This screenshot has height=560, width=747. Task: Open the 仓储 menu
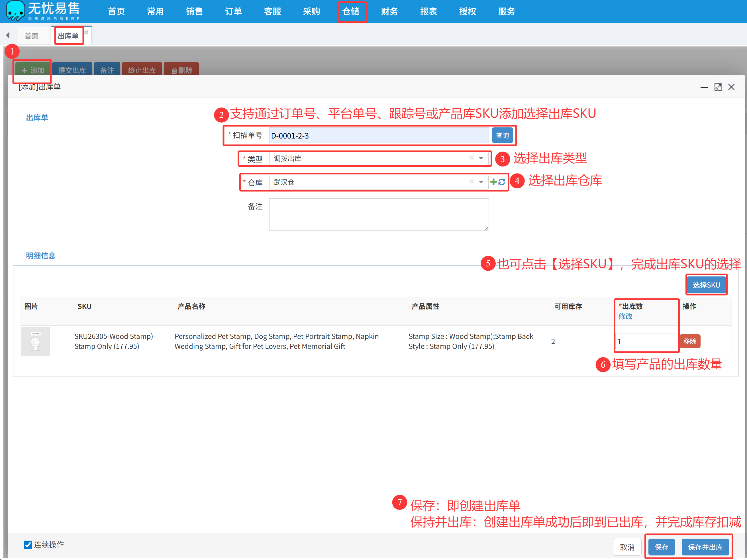(x=350, y=11)
